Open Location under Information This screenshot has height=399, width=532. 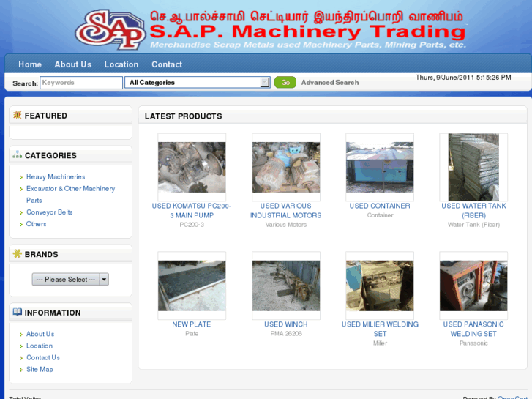40,346
